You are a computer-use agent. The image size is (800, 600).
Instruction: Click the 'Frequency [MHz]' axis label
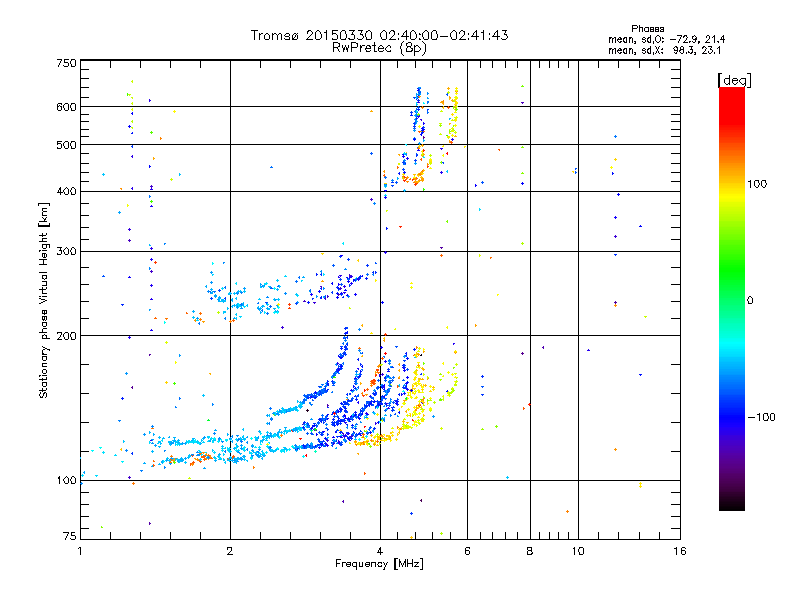point(379,564)
